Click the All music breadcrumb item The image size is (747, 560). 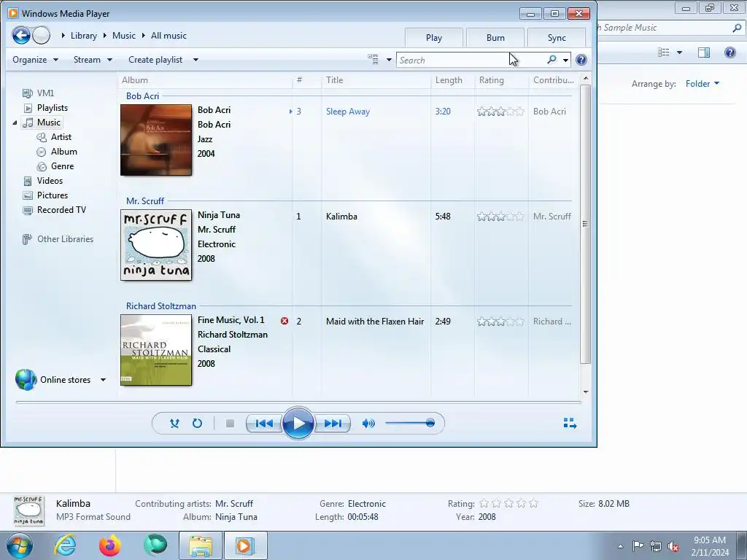[169, 35]
